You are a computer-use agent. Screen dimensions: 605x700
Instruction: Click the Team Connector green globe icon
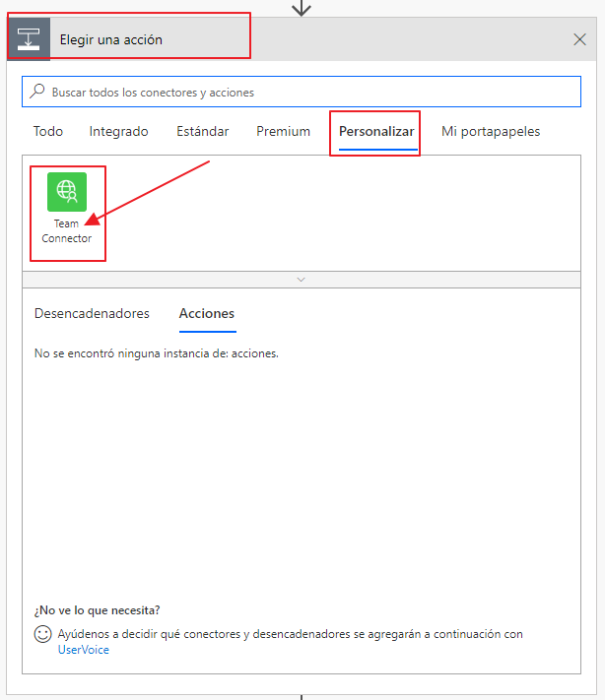tap(67, 191)
